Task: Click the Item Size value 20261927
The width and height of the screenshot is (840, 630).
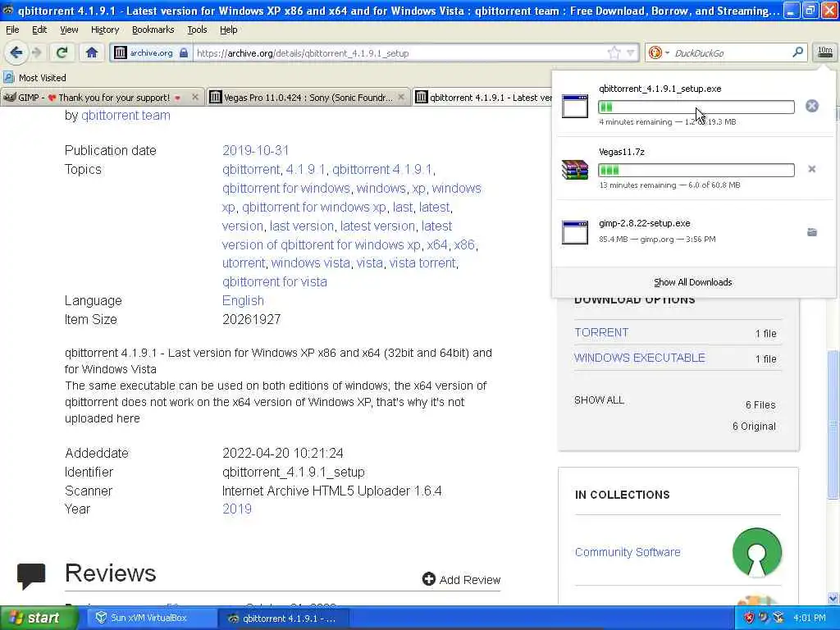Action: pyautogui.click(x=251, y=319)
